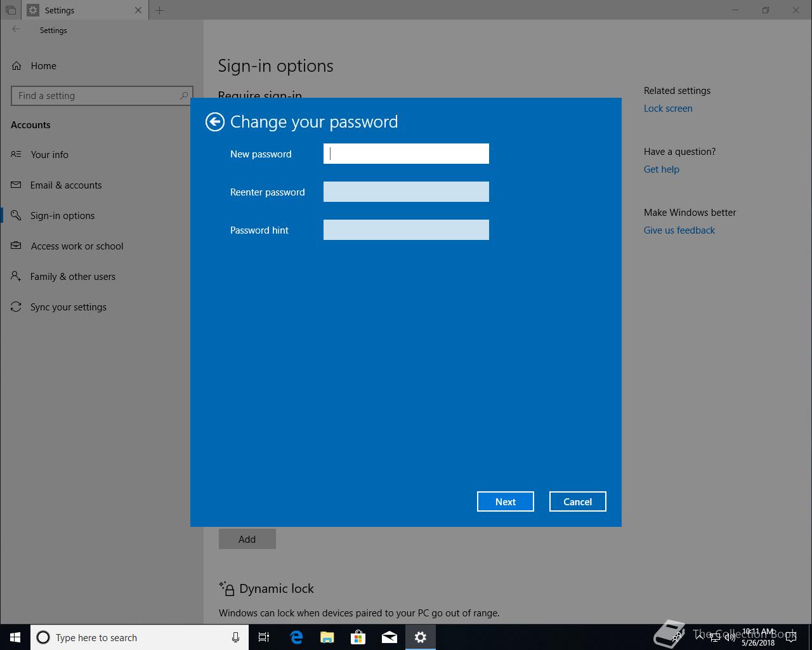Click the Cortana circle icon in search box
Viewport: 812px width, 650px height.
(43, 637)
